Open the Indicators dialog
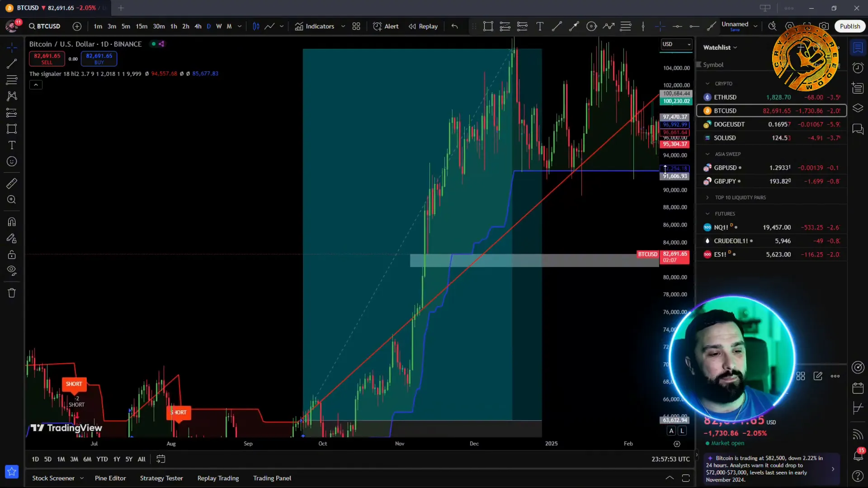Image resolution: width=868 pixels, height=488 pixels. pyautogui.click(x=315, y=26)
